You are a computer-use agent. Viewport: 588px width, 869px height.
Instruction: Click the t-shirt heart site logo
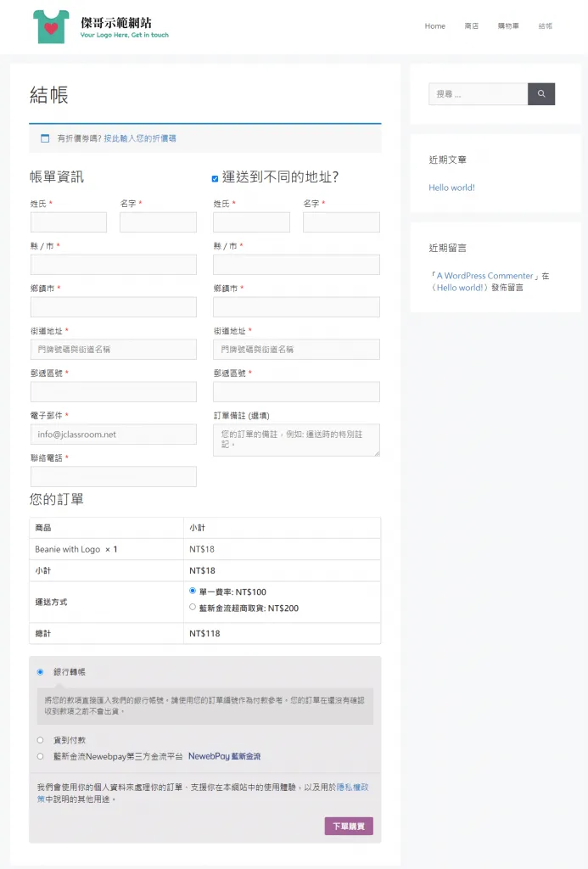coord(51,26)
